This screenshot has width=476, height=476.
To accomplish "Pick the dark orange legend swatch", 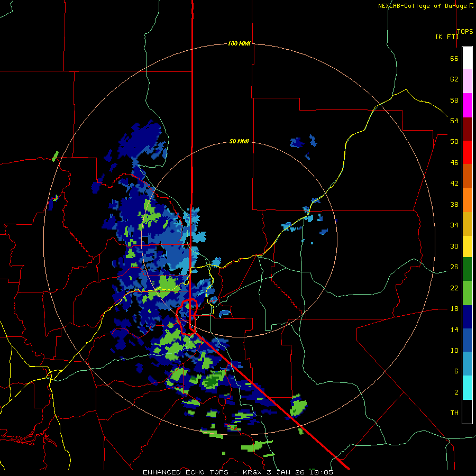I will tap(467, 176).
